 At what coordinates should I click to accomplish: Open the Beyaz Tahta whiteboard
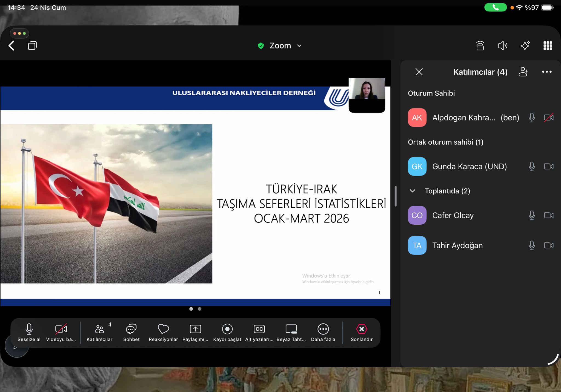click(x=291, y=332)
